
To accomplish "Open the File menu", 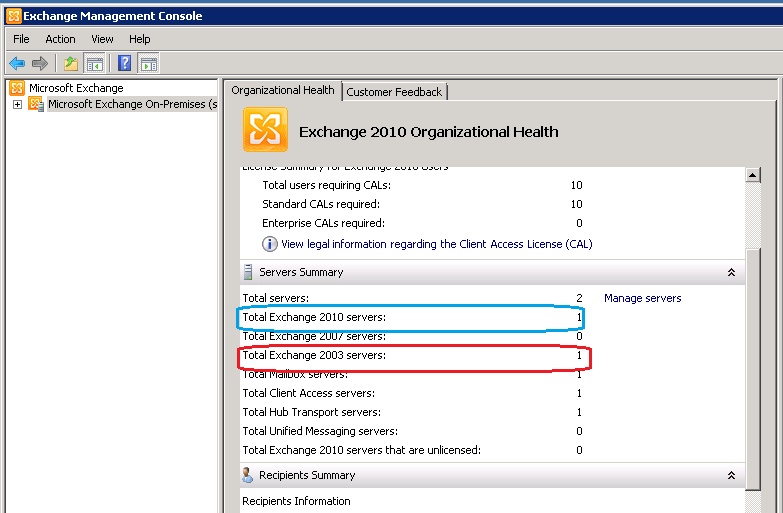I will [x=21, y=39].
